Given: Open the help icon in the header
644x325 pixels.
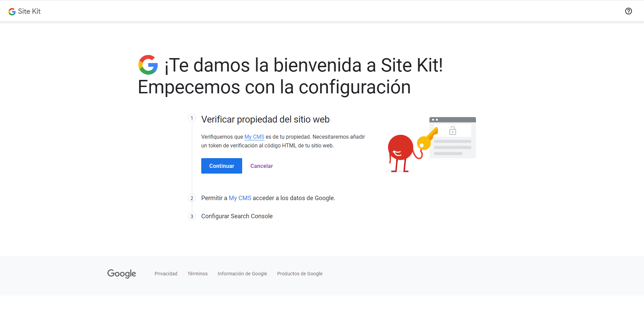Looking at the screenshot, I should click(x=629, y=11).
